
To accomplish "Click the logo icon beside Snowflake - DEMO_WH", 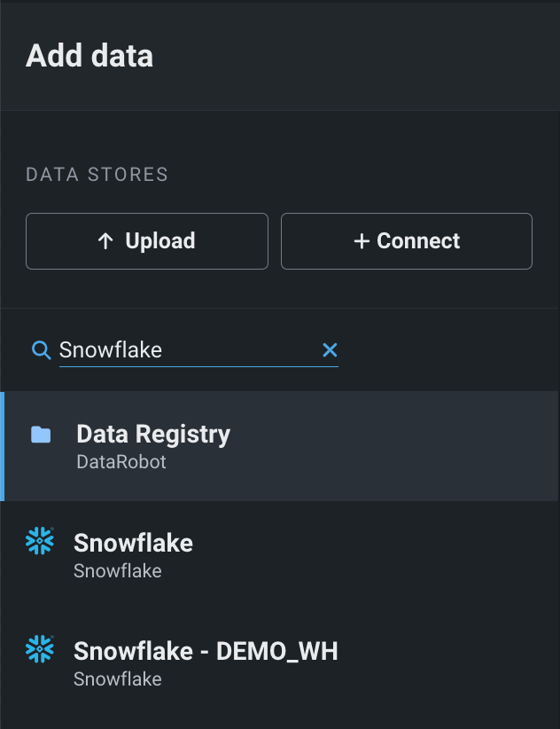I will [40, 649].
